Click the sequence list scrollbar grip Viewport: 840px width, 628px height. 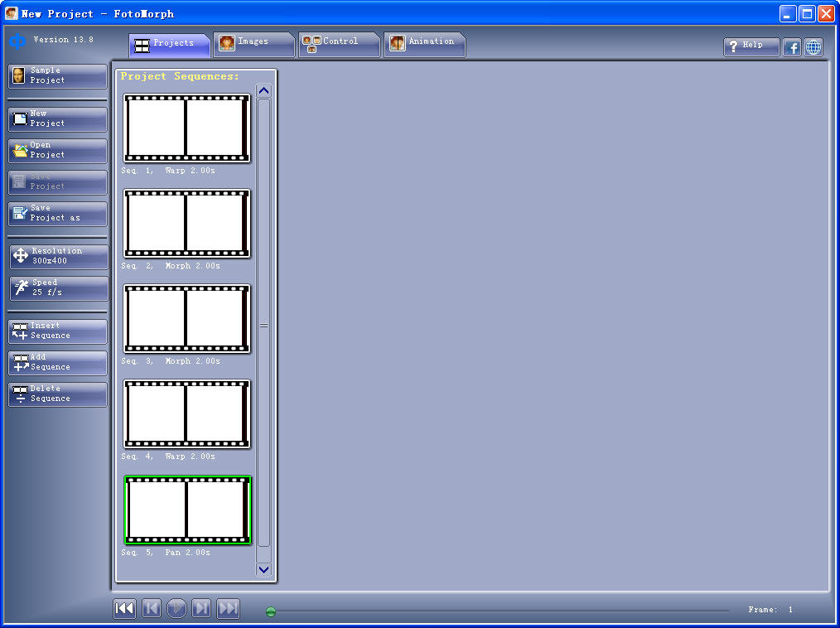tap(263, 326)
